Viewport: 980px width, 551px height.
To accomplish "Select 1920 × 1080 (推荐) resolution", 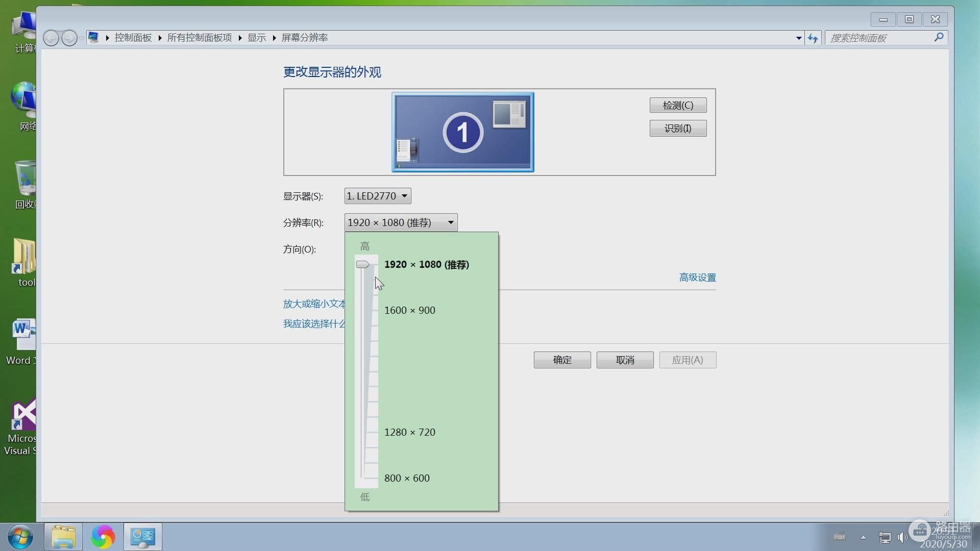I will pyautogui.click(x=426, y=264).
